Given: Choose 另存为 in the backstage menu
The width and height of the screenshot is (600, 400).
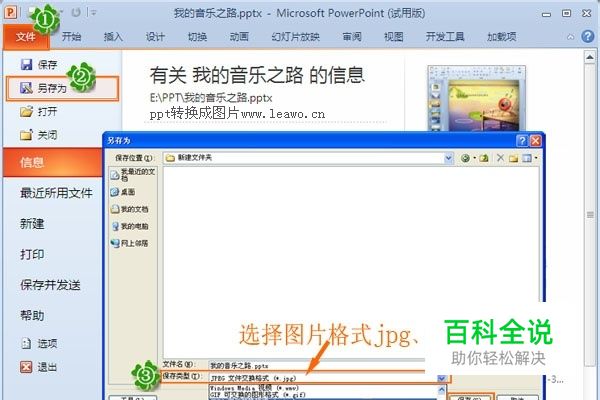Looking at the screenshot, I should coord(62,88).
